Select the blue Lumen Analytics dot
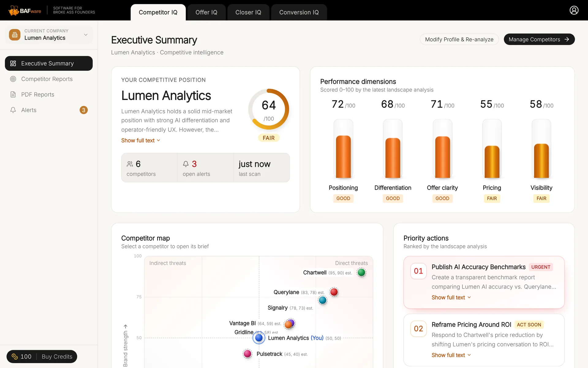This screenshot has height=368, width=588. pyautogui.click(x=259, y=338)
